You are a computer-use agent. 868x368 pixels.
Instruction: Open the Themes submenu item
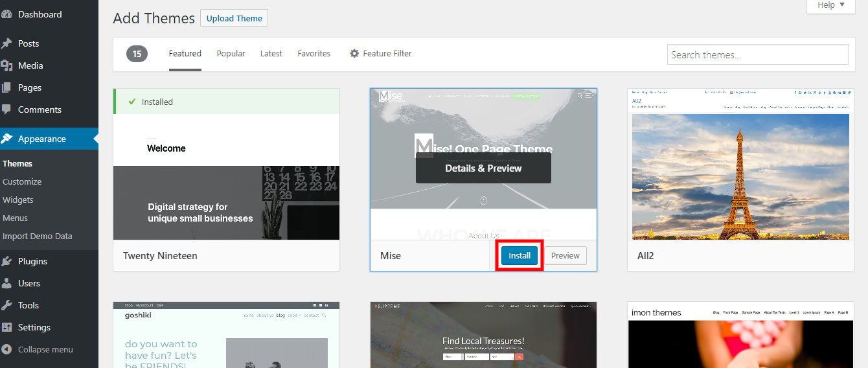point(17,164)
